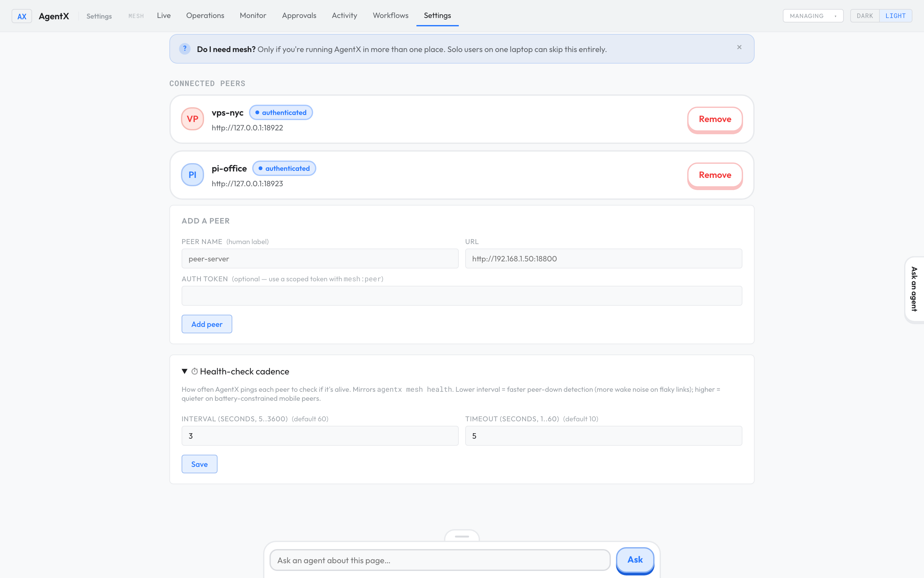This screenshot has height=578, width=924.
Task: Open the Approvals tab
Action: pyautogui.click(x=299, y=16)
